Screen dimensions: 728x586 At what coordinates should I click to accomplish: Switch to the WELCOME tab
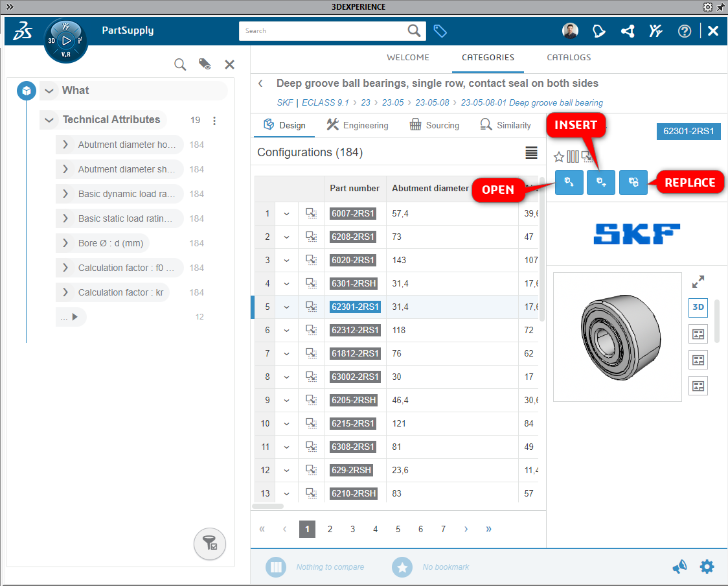click(x=408, y=58)
